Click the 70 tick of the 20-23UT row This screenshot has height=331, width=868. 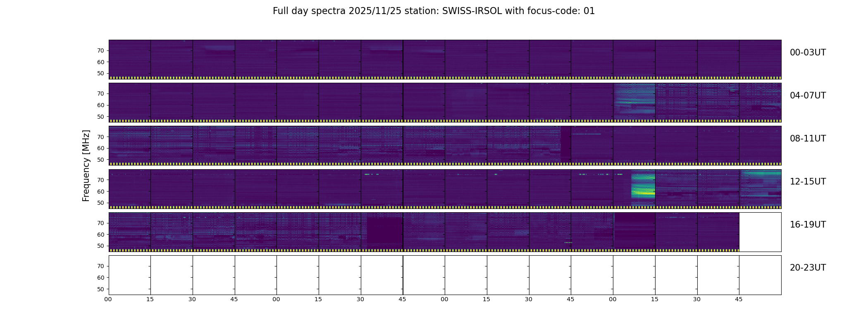100,266
